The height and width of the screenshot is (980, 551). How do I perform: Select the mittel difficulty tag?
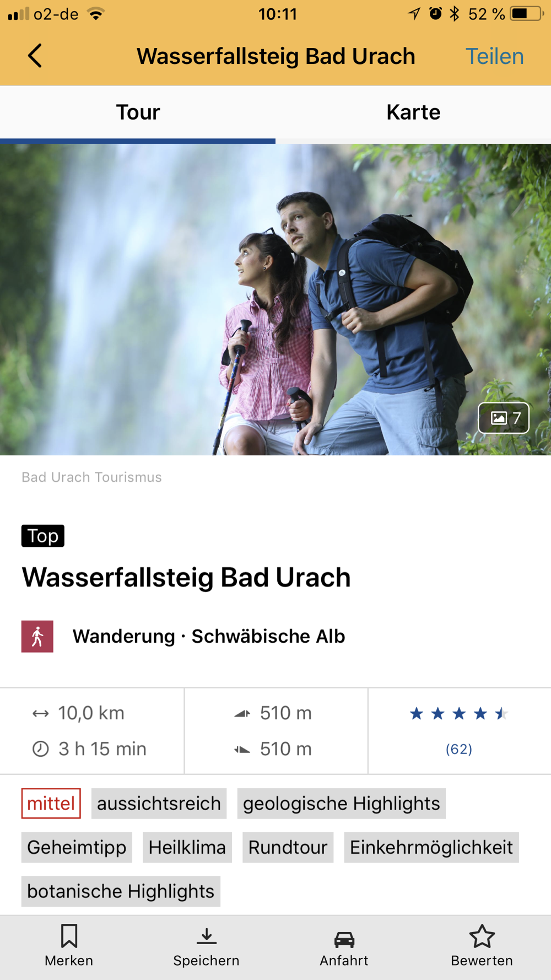coord(51,803)
